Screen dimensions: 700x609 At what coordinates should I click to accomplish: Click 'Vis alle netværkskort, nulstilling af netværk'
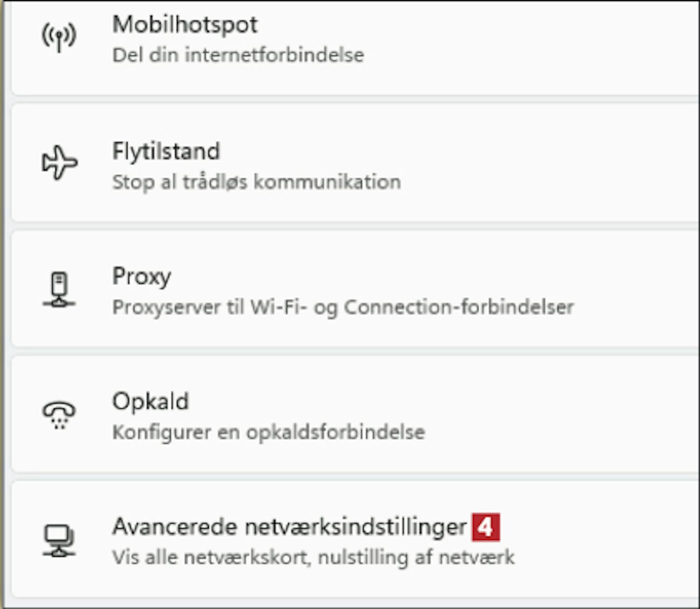[x=313, y=557]
